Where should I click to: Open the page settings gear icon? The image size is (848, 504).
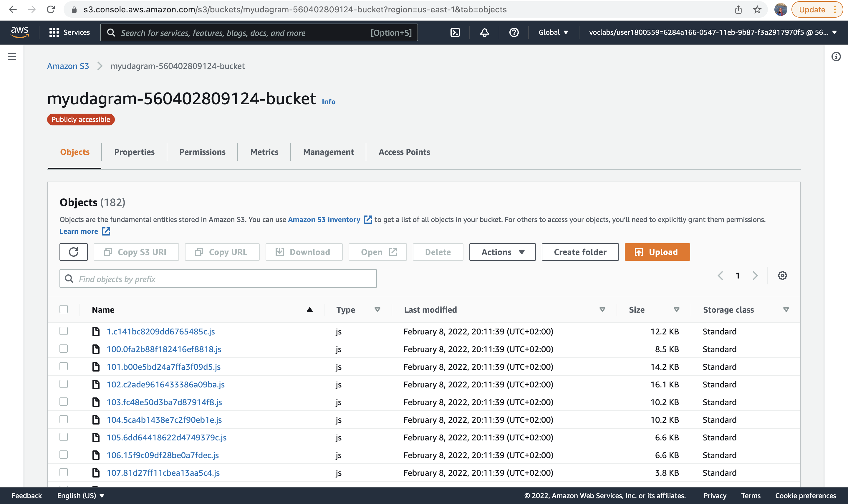782,276
